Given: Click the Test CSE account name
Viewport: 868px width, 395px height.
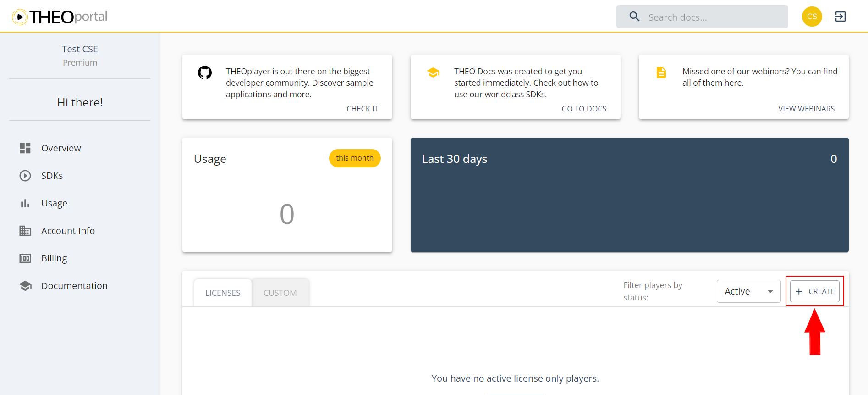Looking at the screenshot, I should pos(80,49).
